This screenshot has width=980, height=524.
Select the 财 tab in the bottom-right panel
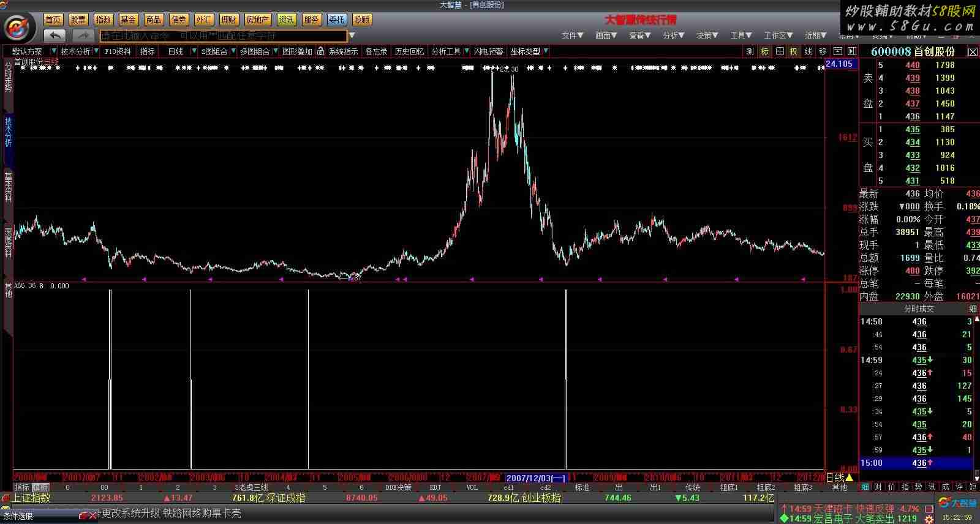tap(878, 487)
